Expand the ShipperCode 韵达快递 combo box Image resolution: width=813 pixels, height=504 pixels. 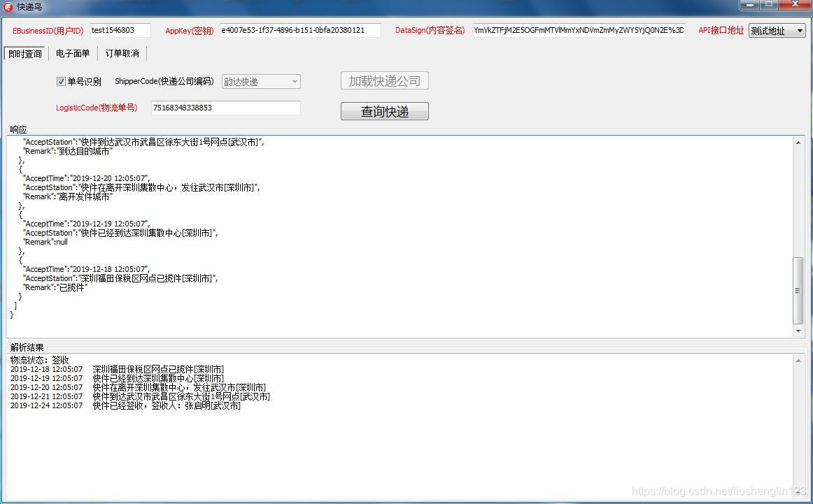(x=261, y=81)
